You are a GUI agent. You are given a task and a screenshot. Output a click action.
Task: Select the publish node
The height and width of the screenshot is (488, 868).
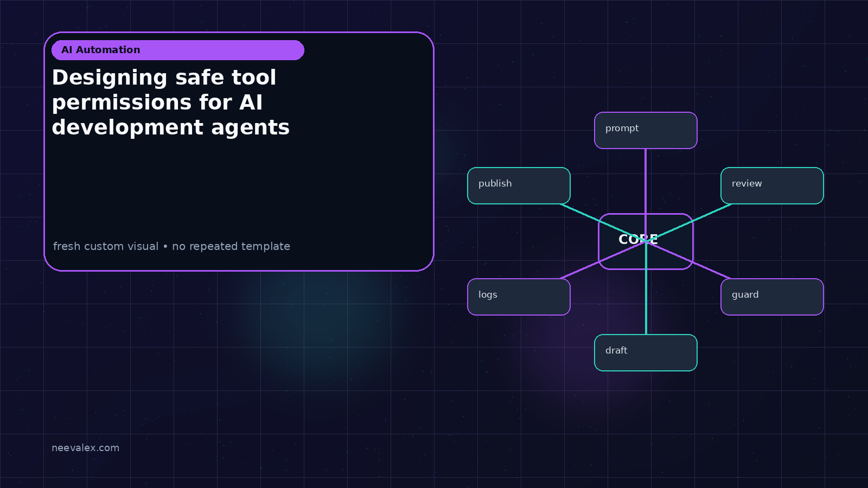coord(519,185)
